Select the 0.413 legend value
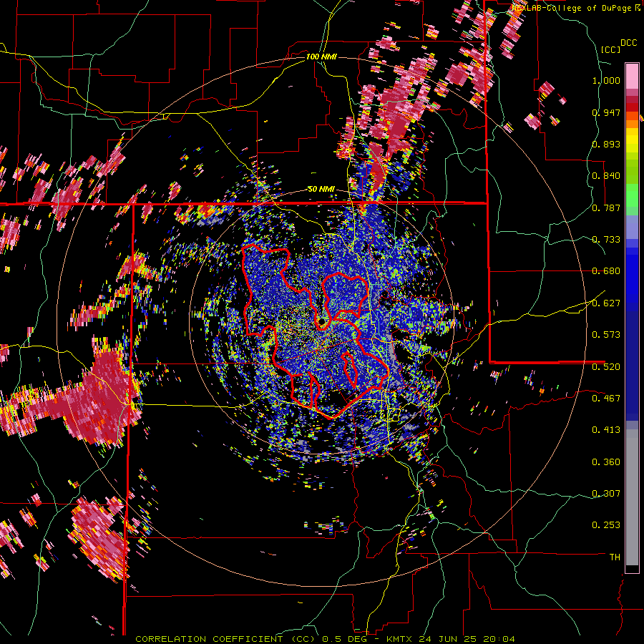644x644 pixels. (606, 430)
